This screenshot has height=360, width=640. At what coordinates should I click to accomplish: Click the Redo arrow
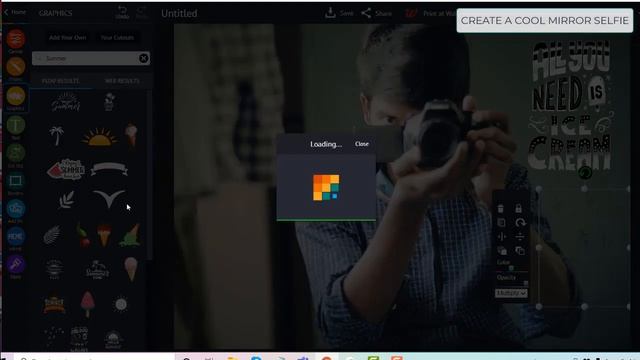tap(142, 12)
